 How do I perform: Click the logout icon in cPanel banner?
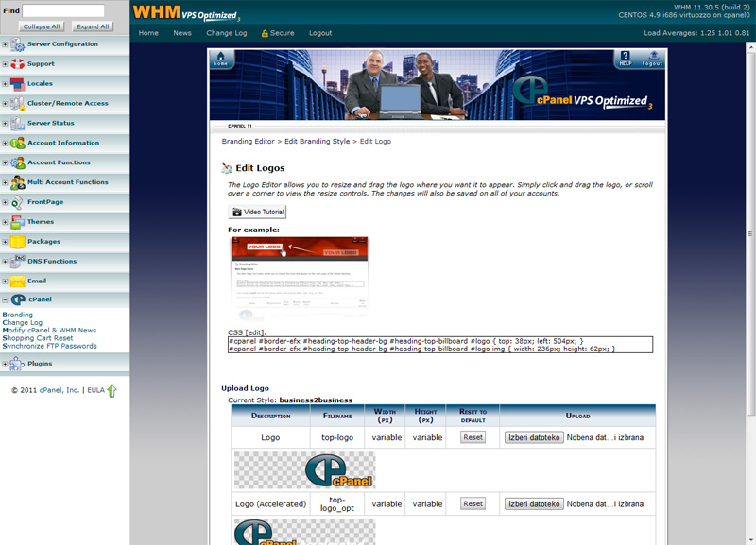pyautogui.click(x=652, y=59)
